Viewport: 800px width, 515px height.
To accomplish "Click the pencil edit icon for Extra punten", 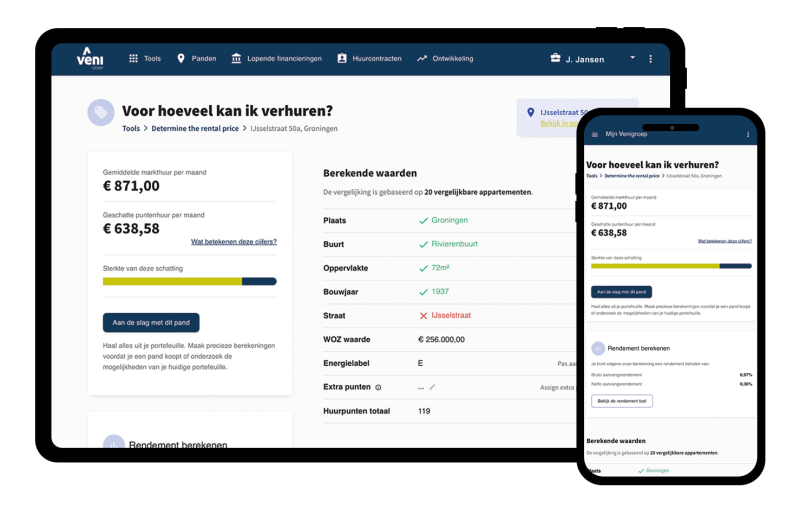I will [432, 387].
